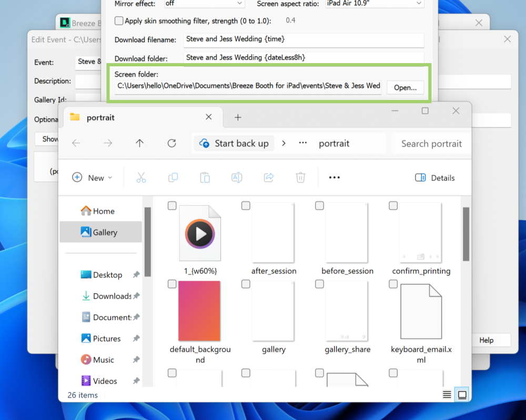526x420 pixels.
Task: Open Pictures in quick access
Action: point(100,338)
